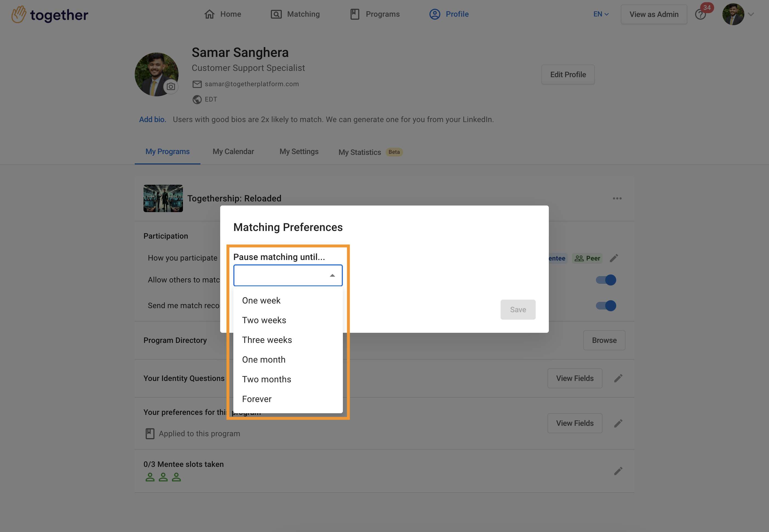
Task: Select Two weeks option
Action: pos(264,320)
